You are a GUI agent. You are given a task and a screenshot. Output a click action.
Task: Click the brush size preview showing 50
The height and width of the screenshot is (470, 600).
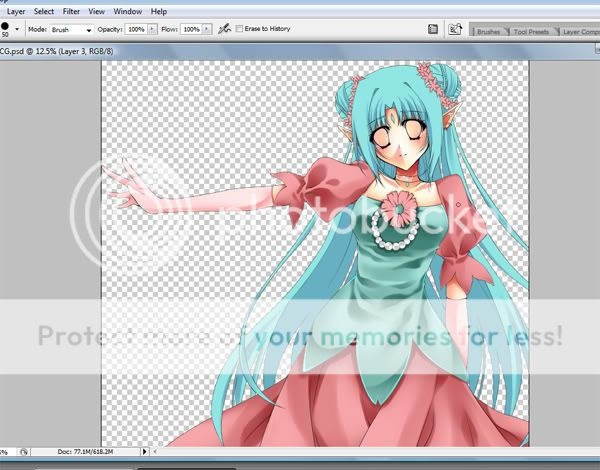click(5, 29)
